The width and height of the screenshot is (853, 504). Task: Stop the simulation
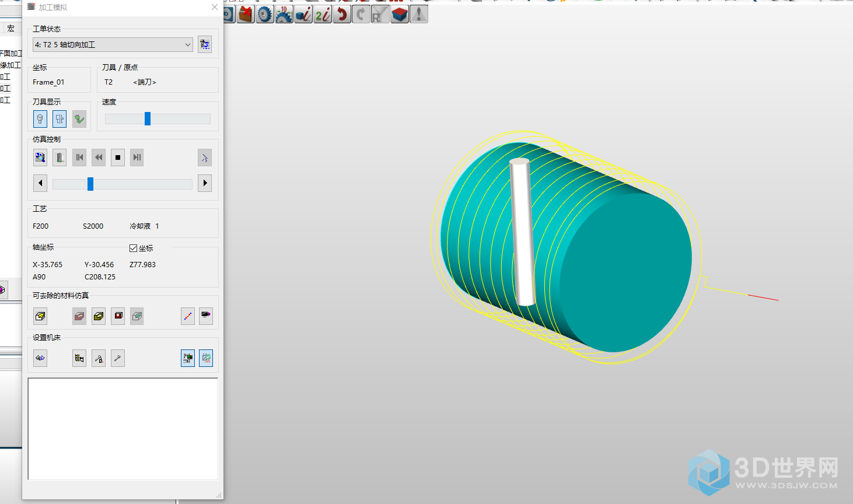(x=118, y=157)
